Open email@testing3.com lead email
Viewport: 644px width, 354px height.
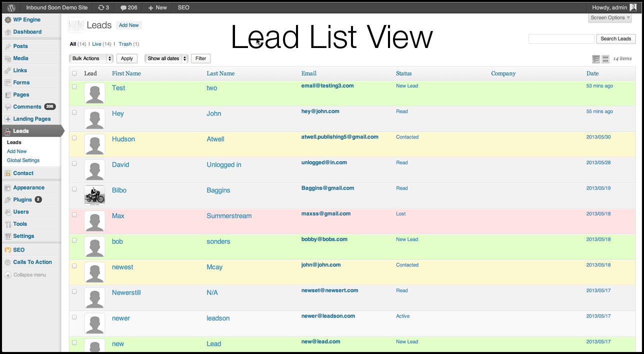327,86
